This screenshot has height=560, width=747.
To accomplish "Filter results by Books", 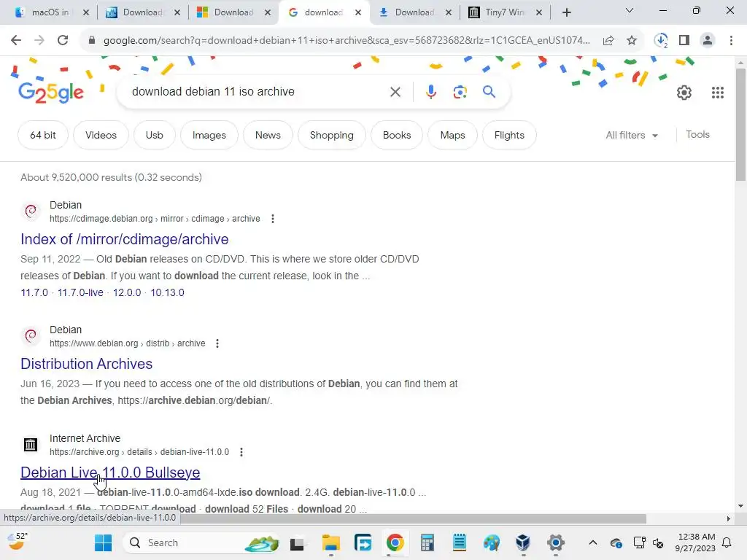I will point(397,135).
